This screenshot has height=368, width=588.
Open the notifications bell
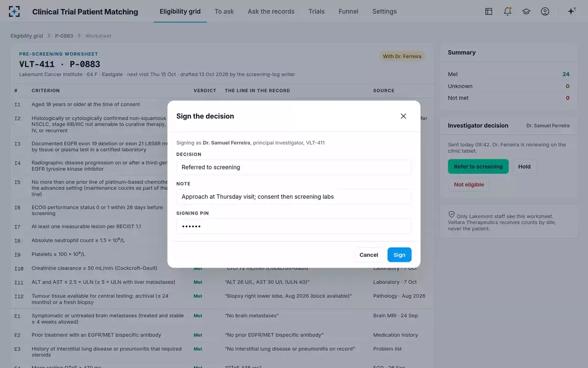(x=508, y=11)
